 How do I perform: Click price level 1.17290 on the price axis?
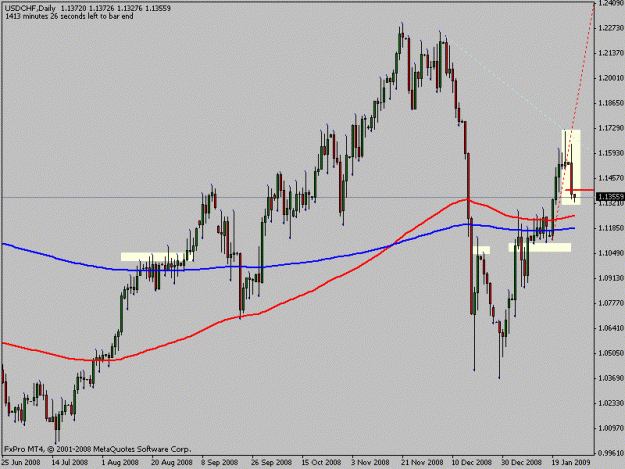611,128
